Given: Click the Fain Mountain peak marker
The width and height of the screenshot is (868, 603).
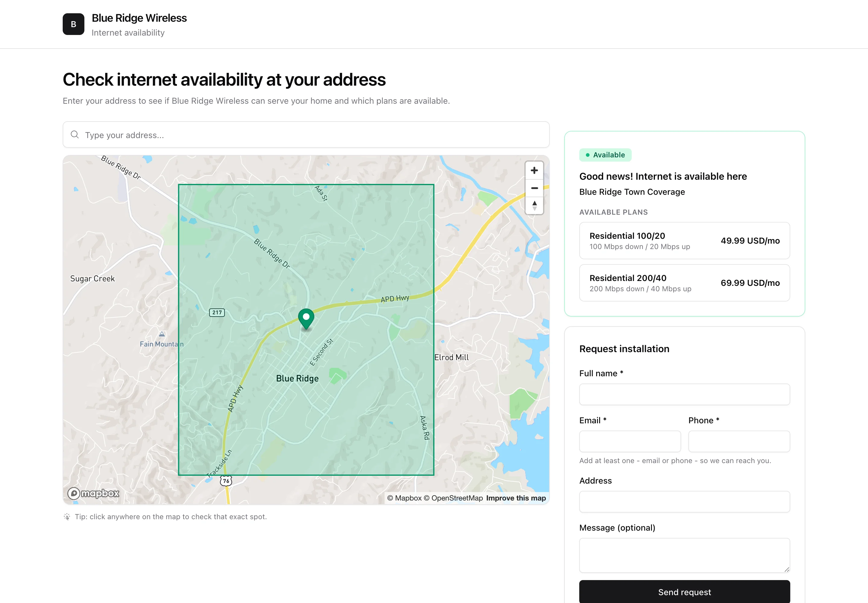Looking at the screenshot, I should (x=162, y=334).
